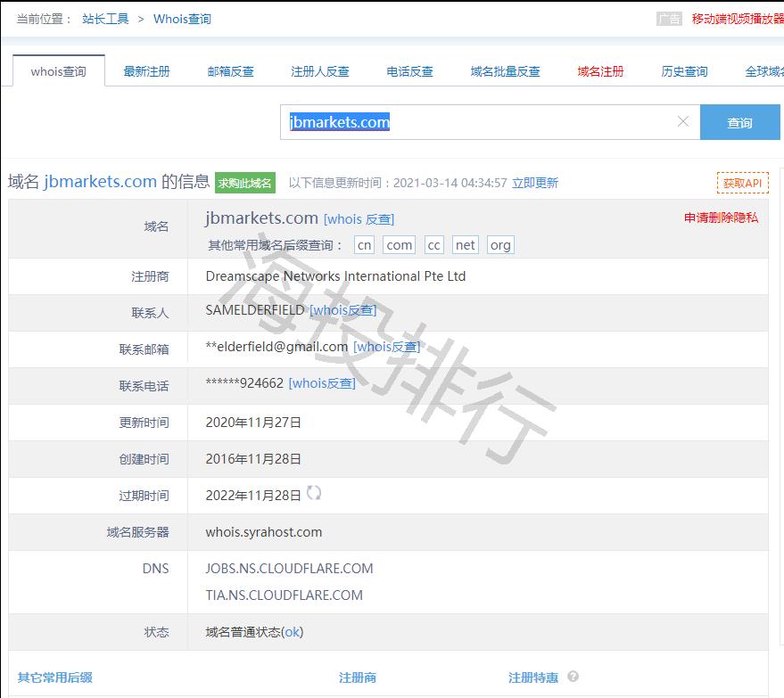Click the 立即更新 link
784x698 pixels.
click(x=535, y=183)
